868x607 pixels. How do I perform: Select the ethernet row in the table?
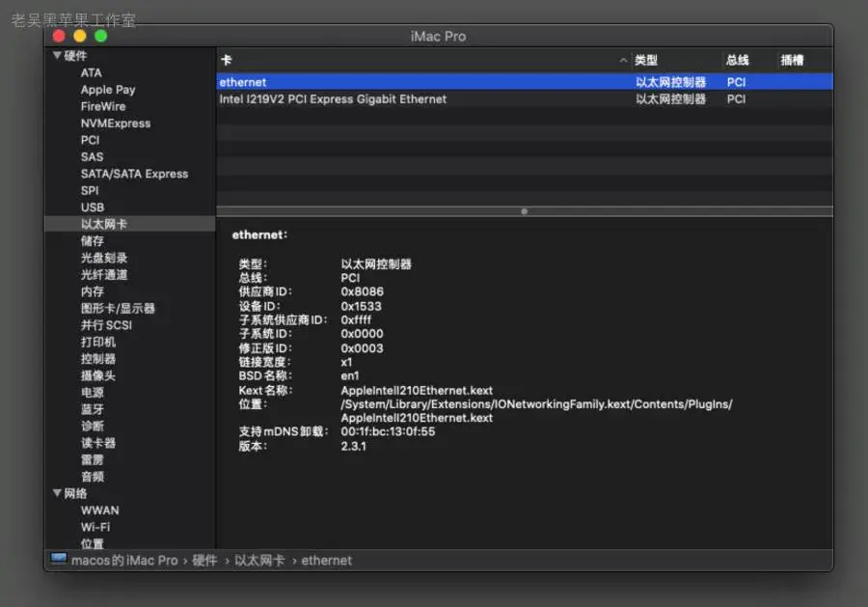pyautogui.click(x=525, y=82)
